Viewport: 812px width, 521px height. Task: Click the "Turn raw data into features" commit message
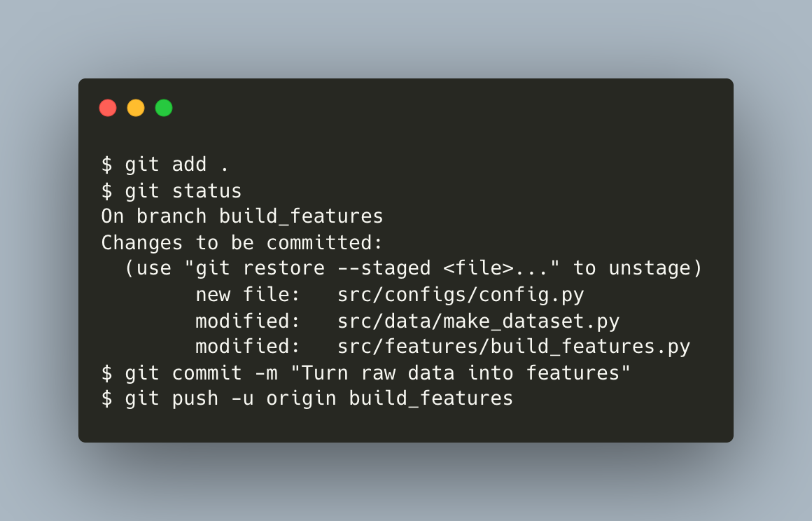click(x=461, y=373)
